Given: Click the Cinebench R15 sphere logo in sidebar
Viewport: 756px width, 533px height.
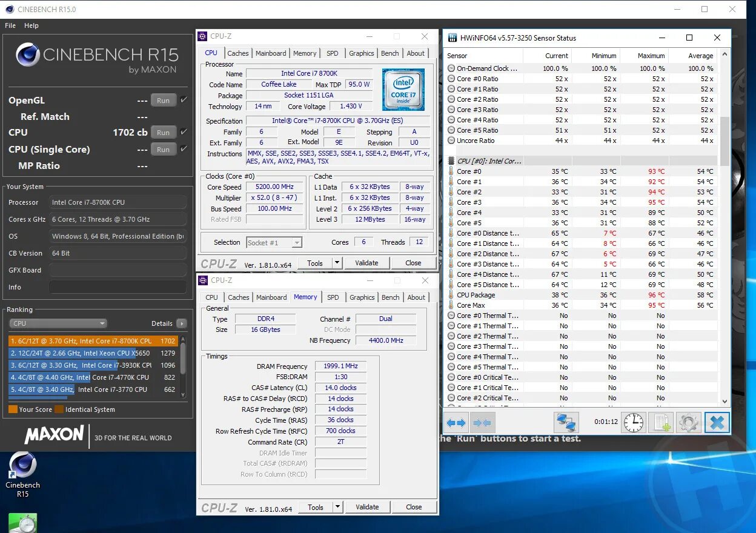Looking at the screenshot, I should pyautogui.click(x=28, y=55).
